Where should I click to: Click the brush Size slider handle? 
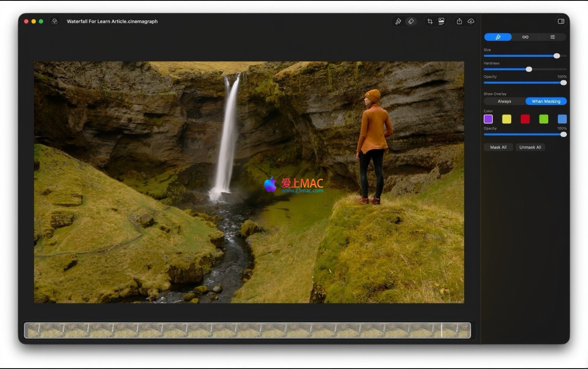coord(557,56)
